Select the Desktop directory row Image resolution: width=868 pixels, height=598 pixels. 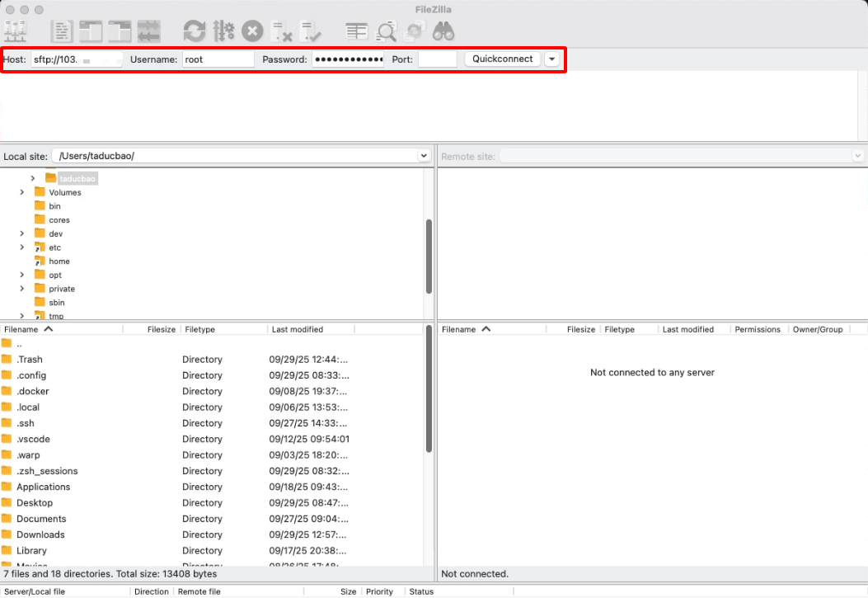(x=212, y=503)
